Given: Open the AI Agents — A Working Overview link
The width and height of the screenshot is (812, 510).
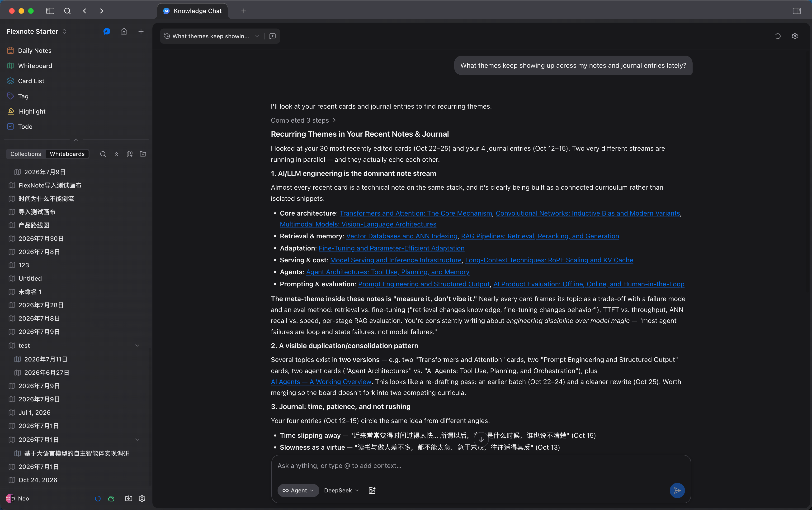Looking at the screenshot, I should 321,382.
